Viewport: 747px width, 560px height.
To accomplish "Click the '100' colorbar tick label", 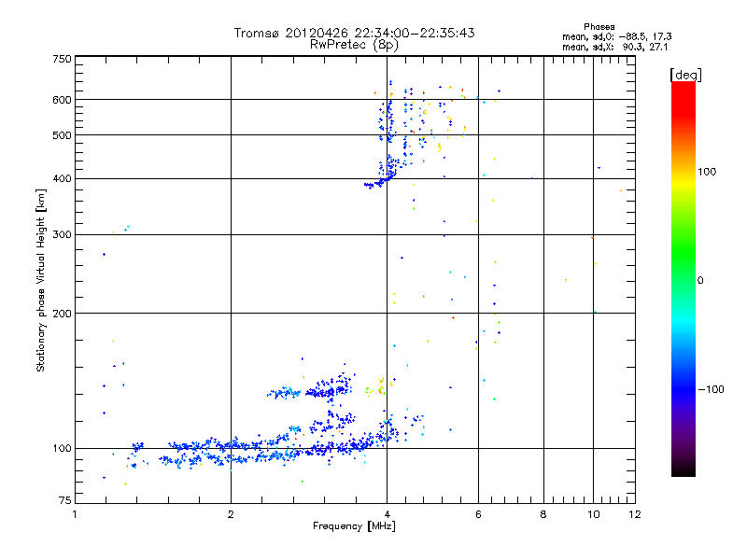I will 707,172.
